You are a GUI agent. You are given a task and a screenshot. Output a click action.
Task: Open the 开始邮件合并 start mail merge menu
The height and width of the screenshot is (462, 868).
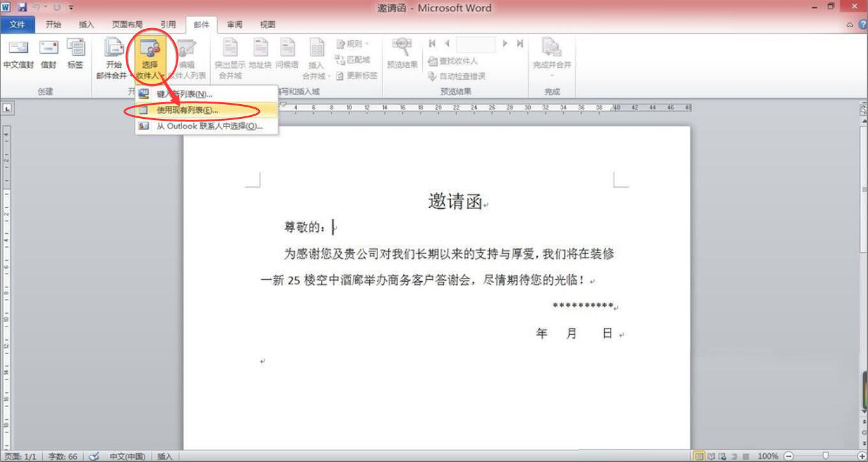pyautogui.click(x=114, y=59)
